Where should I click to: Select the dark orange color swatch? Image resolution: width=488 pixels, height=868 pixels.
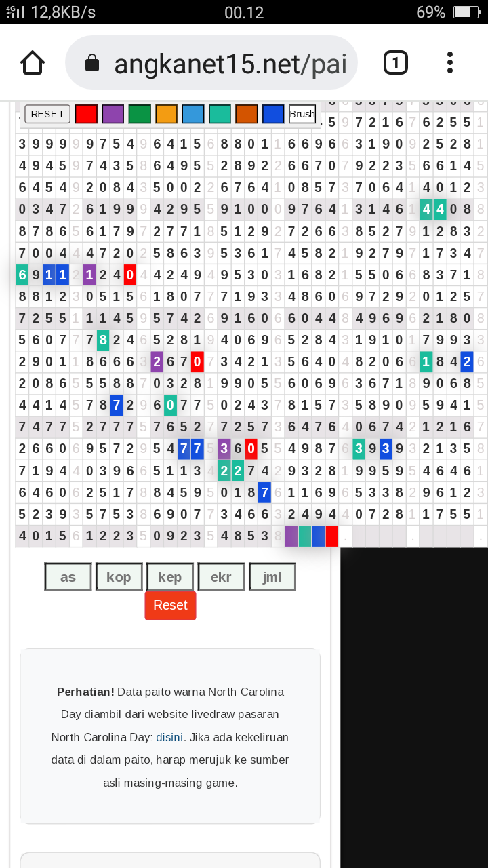(246, 114)
